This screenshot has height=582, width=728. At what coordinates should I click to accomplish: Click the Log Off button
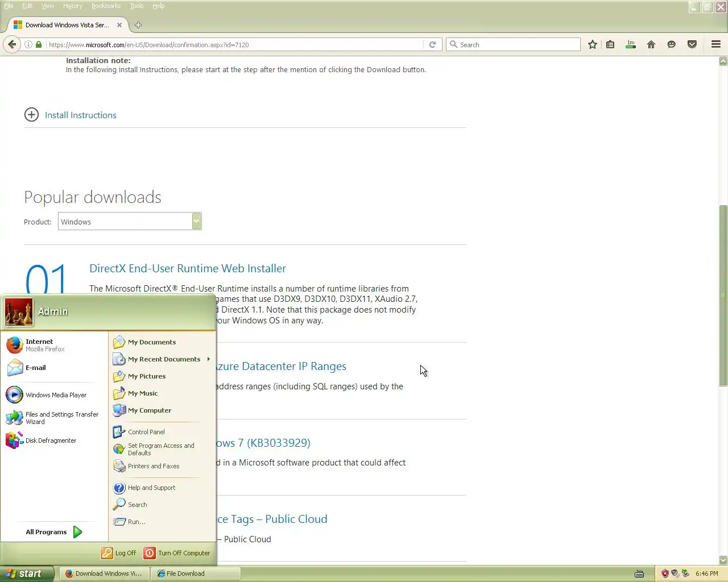pos(119,553)
